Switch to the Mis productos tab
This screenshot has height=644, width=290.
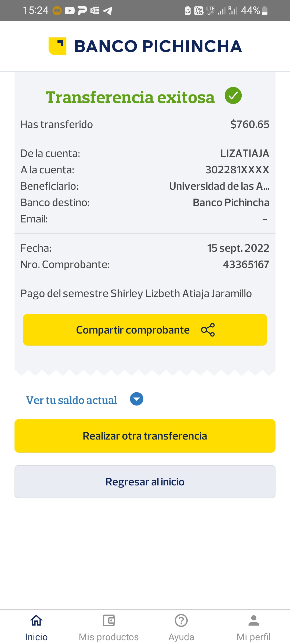coord(109,637)
